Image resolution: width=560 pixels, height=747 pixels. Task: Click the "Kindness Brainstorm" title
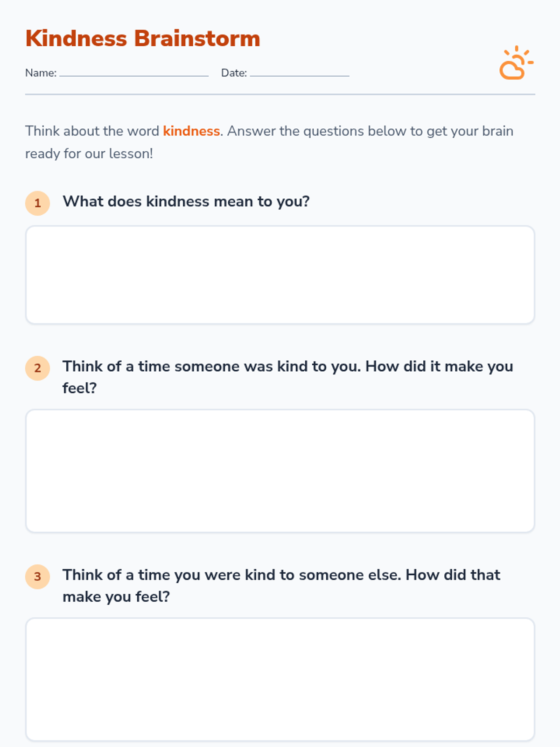[x=143, y=39]
